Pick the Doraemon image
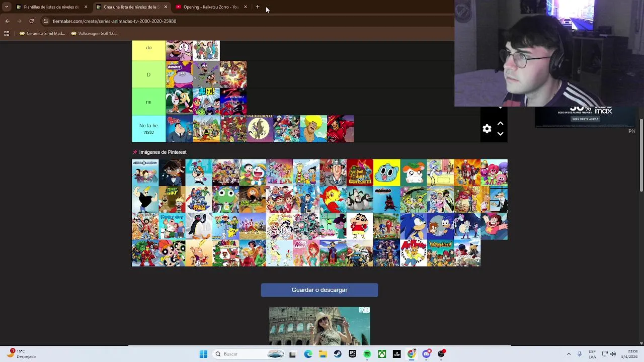Viewport: 644px width, 362px height. [253, 172]
